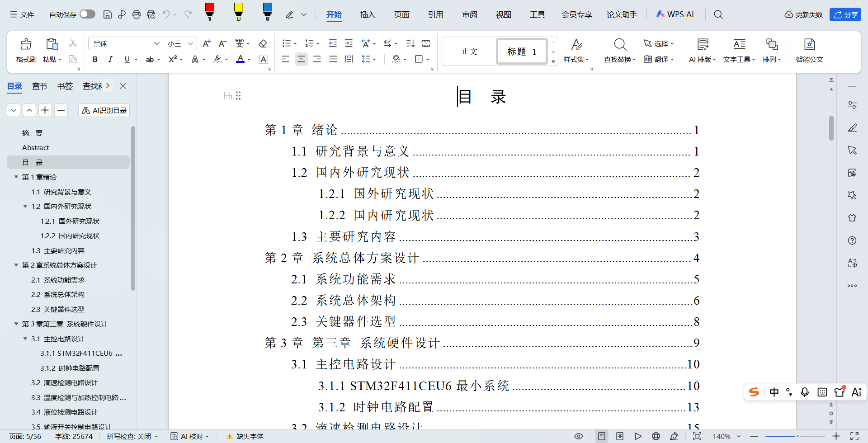868x443 pixels.
Task: Click the Cut scissors icon
Action: (x=73, y=43)
